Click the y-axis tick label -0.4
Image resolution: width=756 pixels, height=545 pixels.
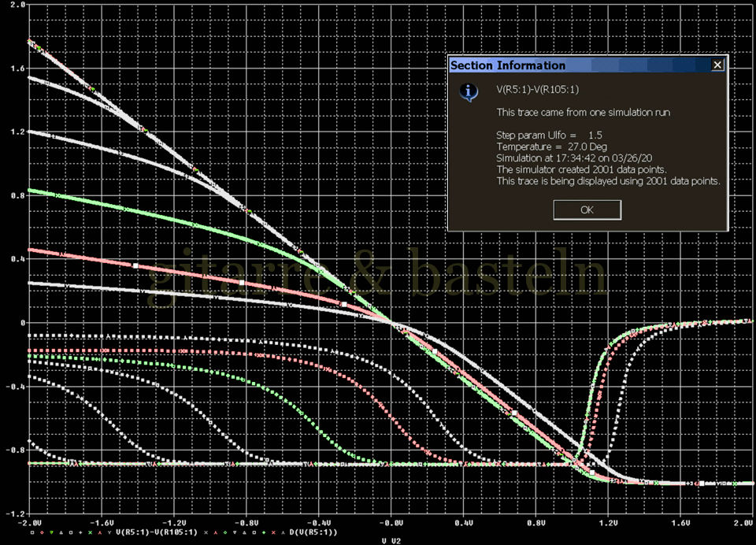click(x=15, y=387)
